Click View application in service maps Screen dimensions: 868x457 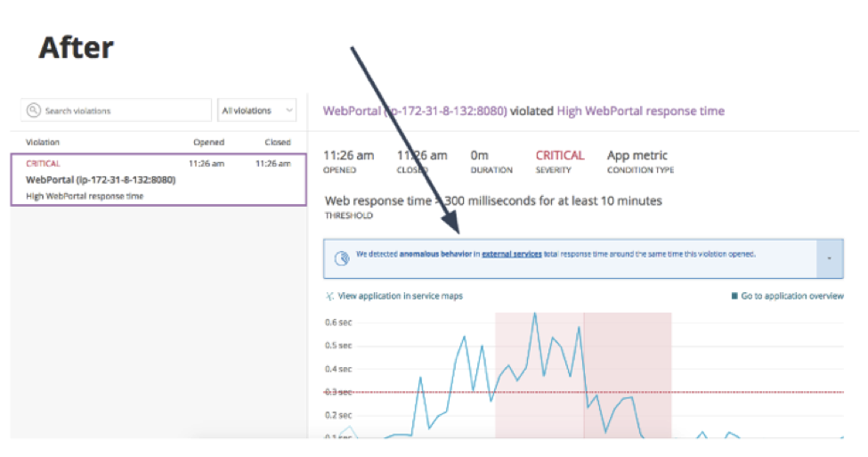click(401, 297)
